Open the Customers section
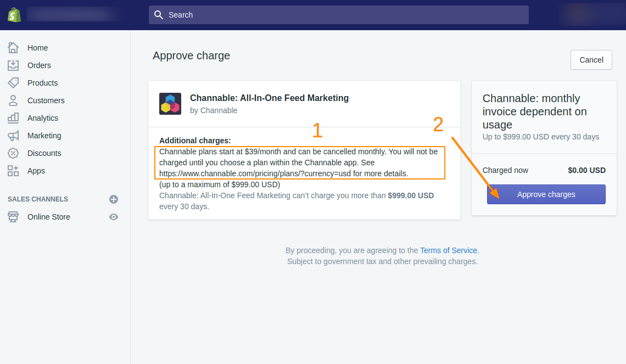 (46, 100)
